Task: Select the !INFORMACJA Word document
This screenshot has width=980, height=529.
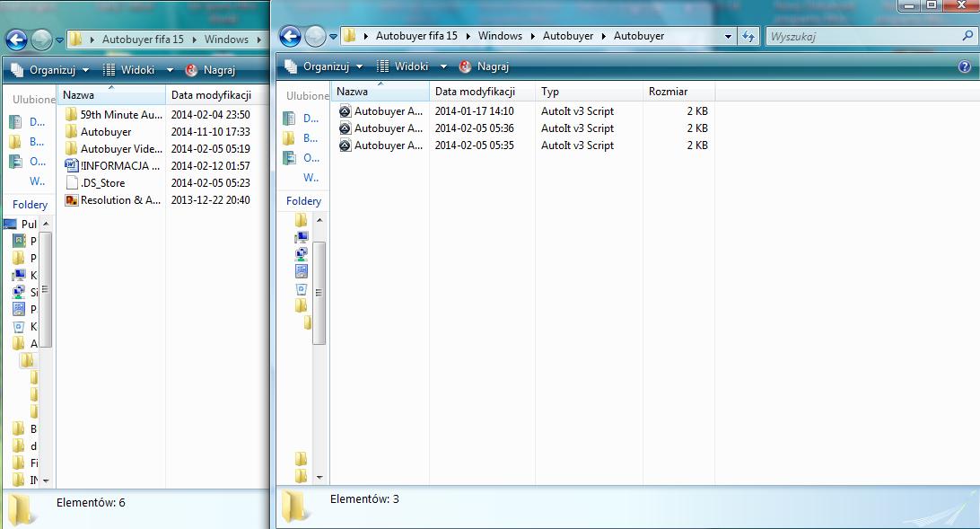Action: tap(113, 165)
